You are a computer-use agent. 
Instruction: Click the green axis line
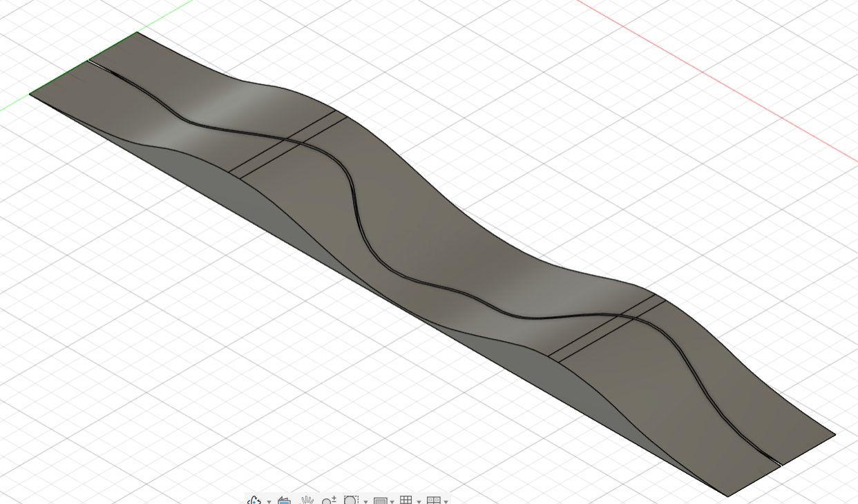pyautogui.click(x=166, y=17)
